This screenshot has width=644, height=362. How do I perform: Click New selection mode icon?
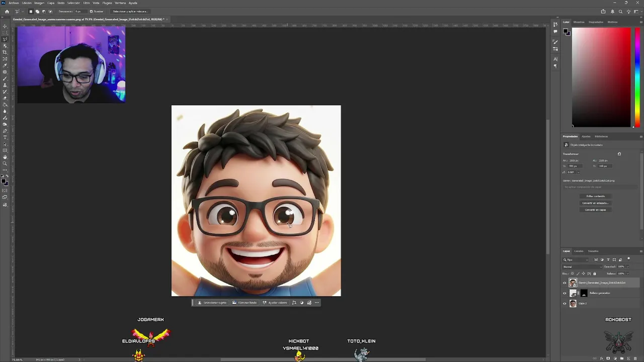[x=31, y=12]
